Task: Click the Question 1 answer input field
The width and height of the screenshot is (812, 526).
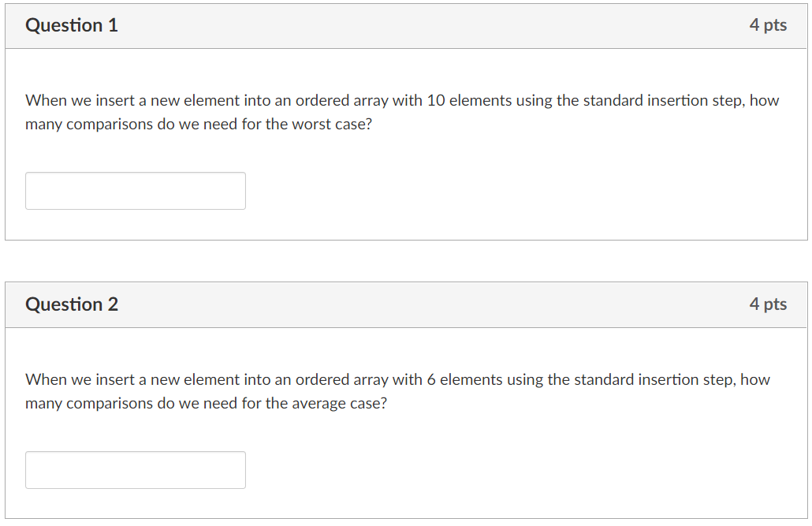Action: click(135, 191)
